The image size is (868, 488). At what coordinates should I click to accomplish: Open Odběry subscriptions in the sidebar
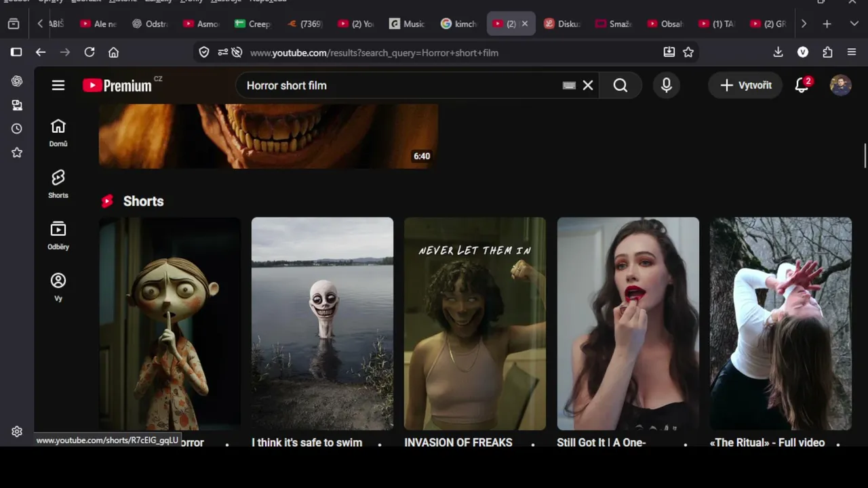tap(58, 236)
